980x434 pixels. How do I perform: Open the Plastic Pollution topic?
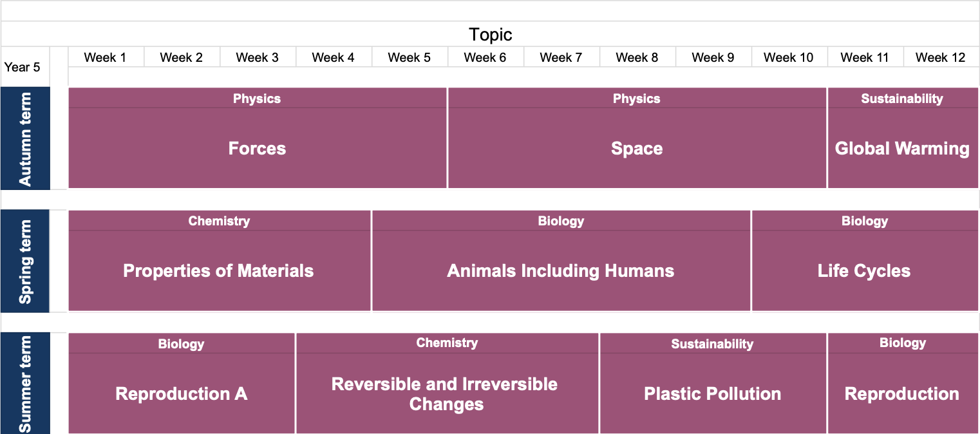coord(712,393)
